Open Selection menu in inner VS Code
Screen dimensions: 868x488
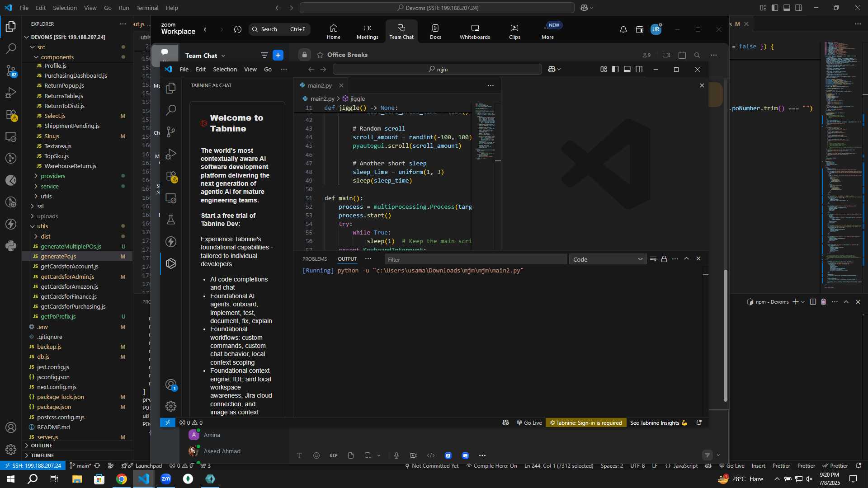point(225,69)
